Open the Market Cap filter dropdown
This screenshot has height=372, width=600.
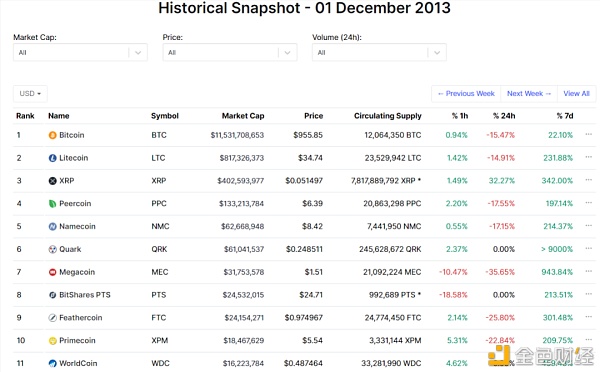pos(80,52)
